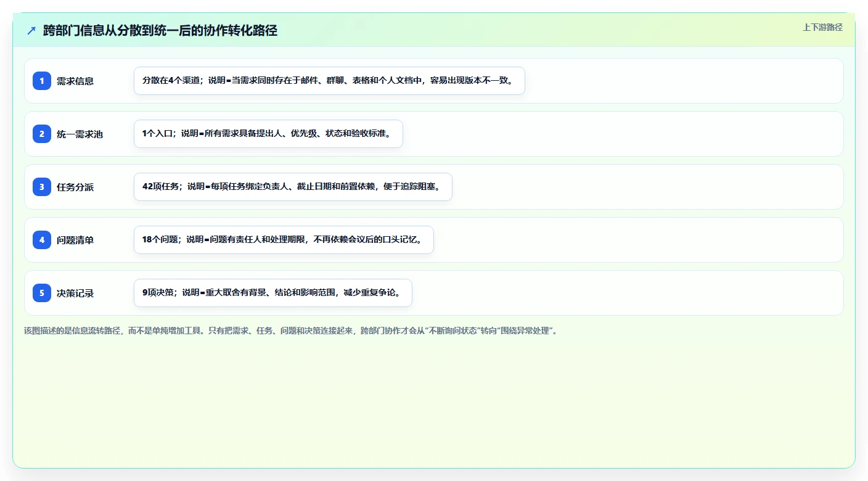Viewport: 868px width, 481px height.
Task: Click the 上下游路径 label in header
Action: pyautogui.click(x=822, y=28)
